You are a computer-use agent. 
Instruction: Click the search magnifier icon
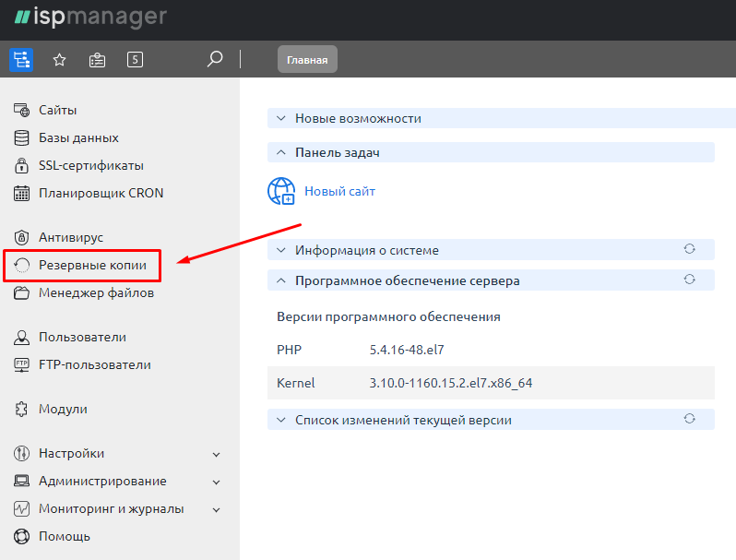[x=215, y=60]
